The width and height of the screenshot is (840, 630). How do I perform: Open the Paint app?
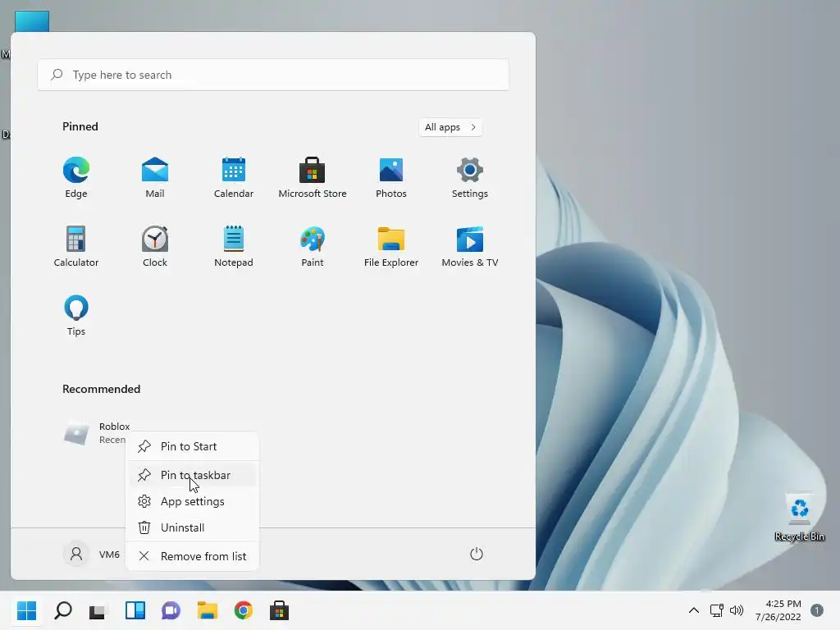(313, 246)
